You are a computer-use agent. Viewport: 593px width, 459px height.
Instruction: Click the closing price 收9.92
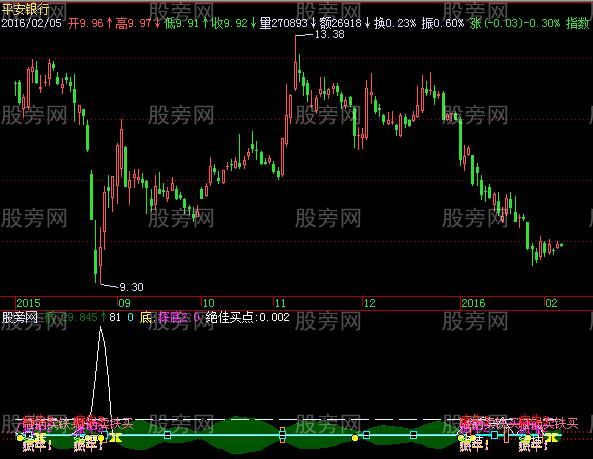(x=229, y=23)
